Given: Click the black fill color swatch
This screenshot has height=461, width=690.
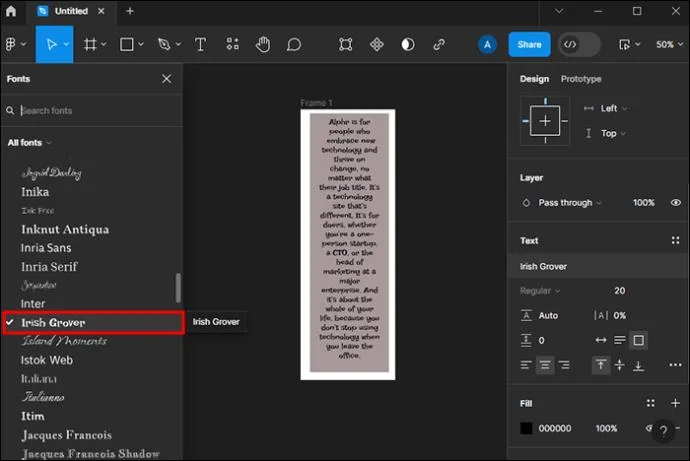Looking at the screenshot, I should [526, 428].
